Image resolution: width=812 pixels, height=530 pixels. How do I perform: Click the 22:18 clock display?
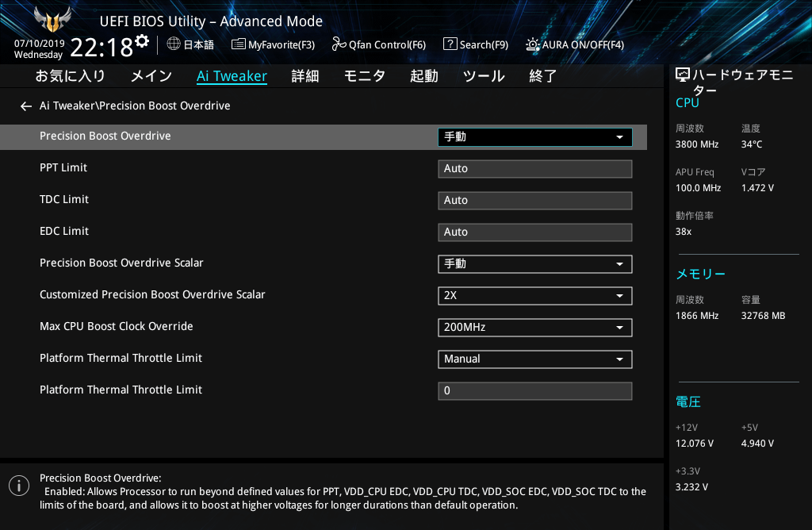click(x=102, y=48)
